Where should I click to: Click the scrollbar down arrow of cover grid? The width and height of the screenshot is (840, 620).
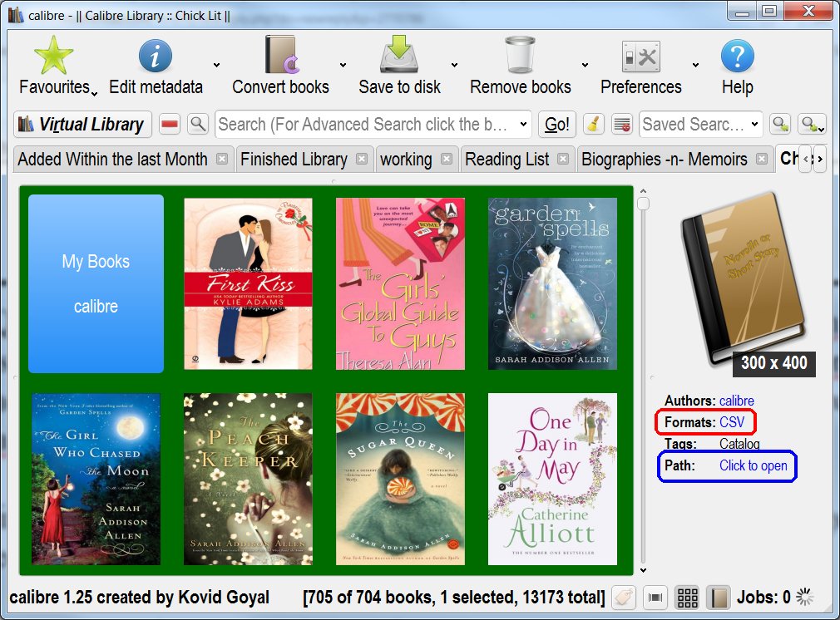(644, 571)
